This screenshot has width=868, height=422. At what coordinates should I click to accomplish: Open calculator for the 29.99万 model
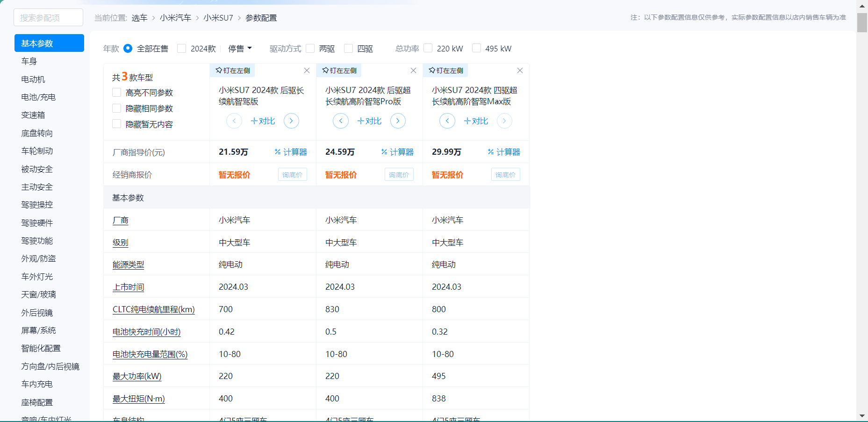pyautogui.click(x=504, y=152)
